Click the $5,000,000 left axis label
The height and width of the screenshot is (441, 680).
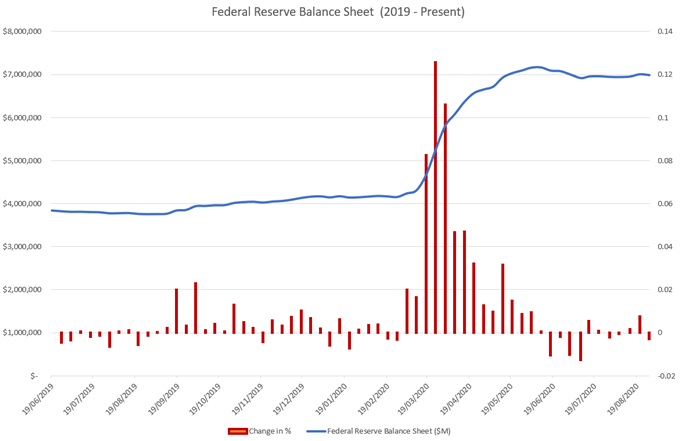pyautogui.click(x=22, y=160)
